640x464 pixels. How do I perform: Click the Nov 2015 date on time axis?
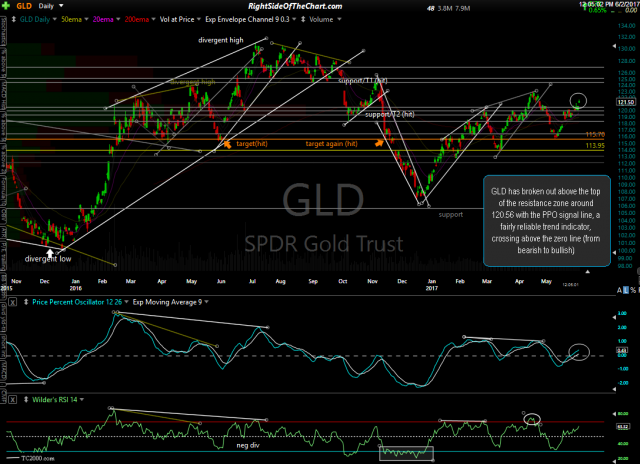tap(10, 284)
